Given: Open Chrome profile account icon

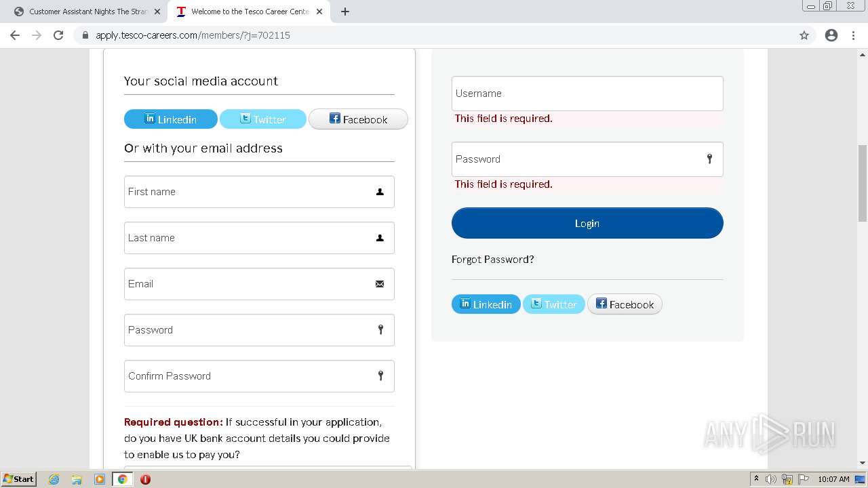Looking at the screenshot, I should 831,35.
